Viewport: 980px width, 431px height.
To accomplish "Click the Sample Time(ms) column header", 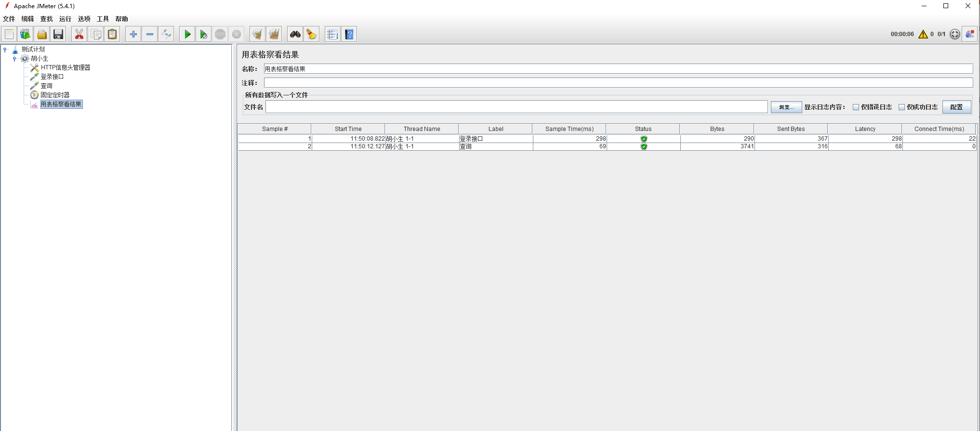I will pyautogui.click(x=569, y=129).
